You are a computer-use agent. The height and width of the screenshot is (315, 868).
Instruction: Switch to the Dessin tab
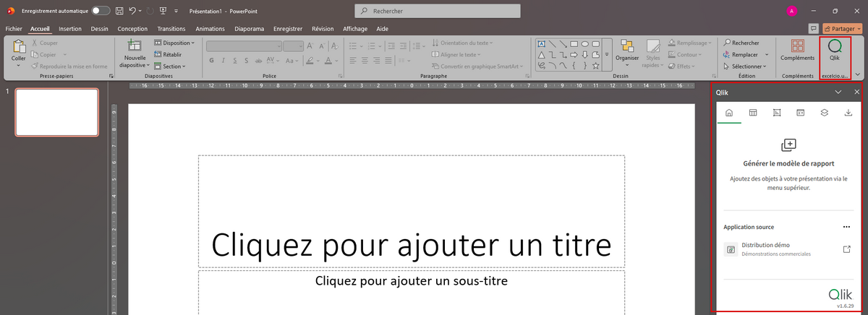tap(99, 29)
